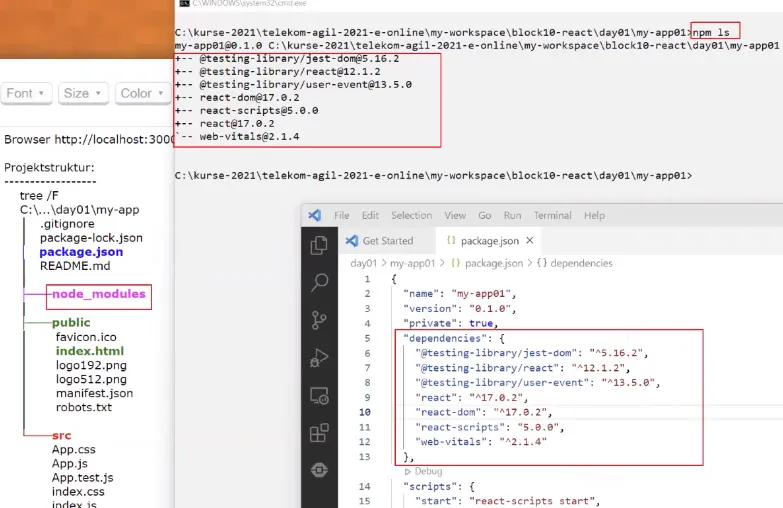783x508 pixels.
Task: Click the last command prompt line in cmd
Action: [433, 175]
